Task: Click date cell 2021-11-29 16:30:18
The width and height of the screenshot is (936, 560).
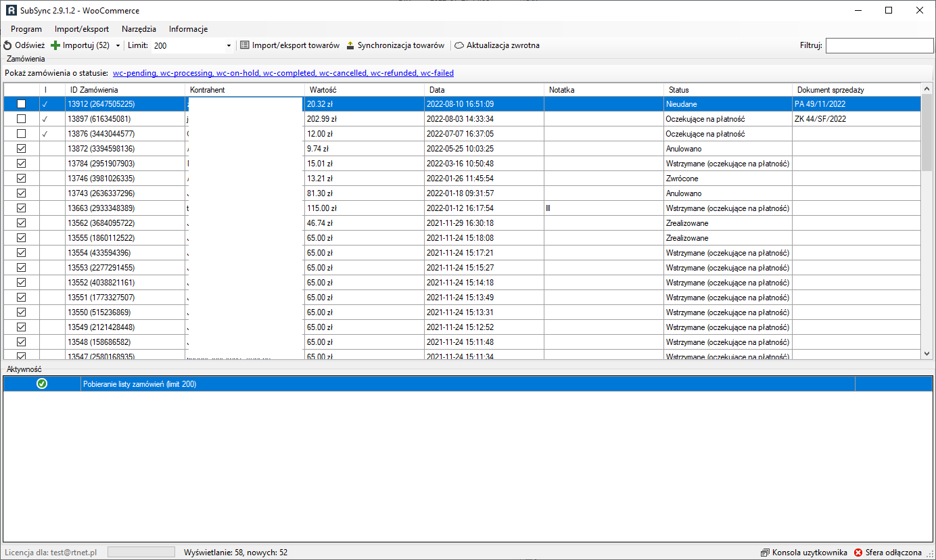Action: [x=484, y=223]
